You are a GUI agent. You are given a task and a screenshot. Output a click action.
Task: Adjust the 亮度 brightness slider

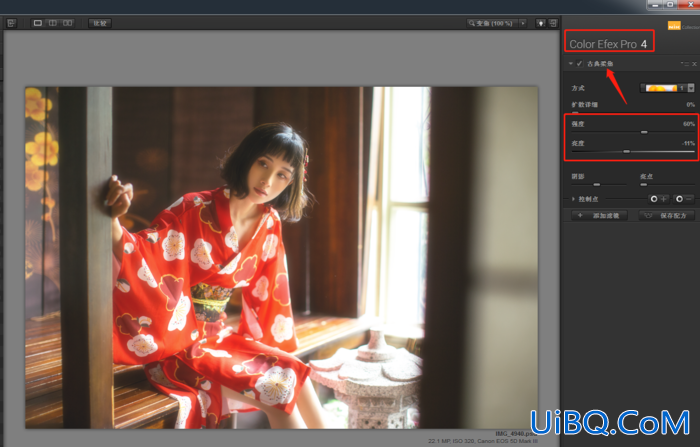point(627,152)
